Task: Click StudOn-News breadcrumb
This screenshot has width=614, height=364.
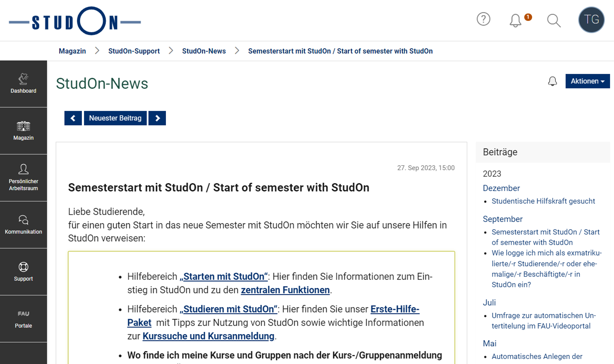Action: (204, 51)
